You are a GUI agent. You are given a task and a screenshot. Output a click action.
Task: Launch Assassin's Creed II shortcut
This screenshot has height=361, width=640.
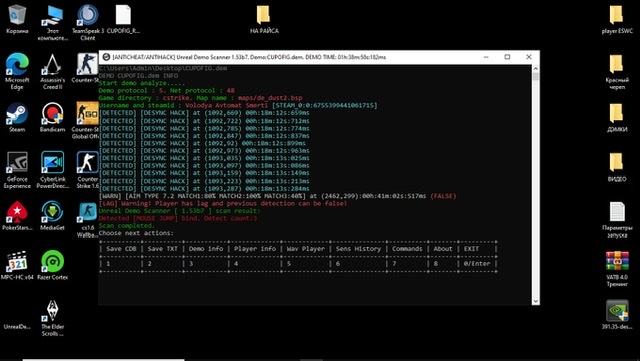pos(52,71)
